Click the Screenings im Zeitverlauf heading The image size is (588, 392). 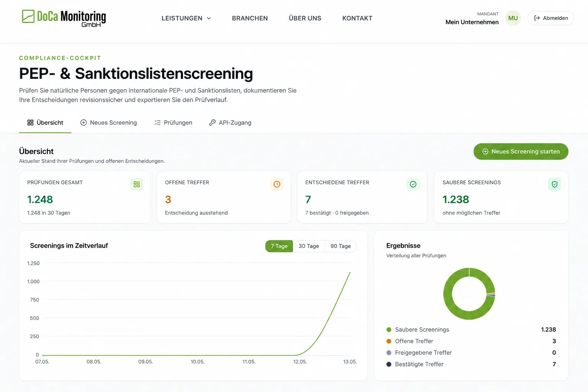(x=69, y=246)
